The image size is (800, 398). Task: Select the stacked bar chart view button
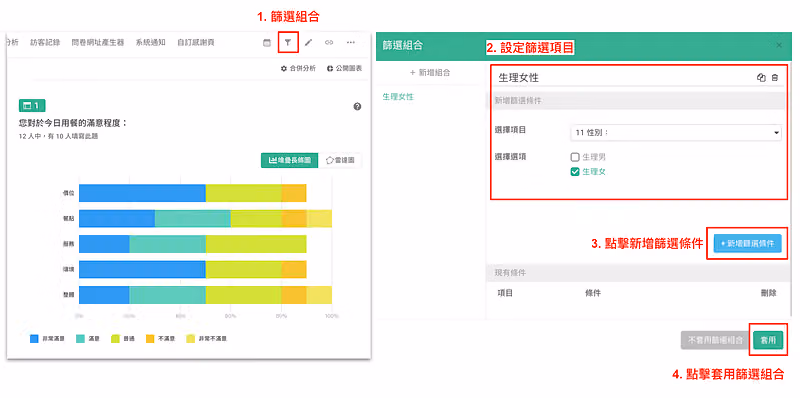coord(289,160)
